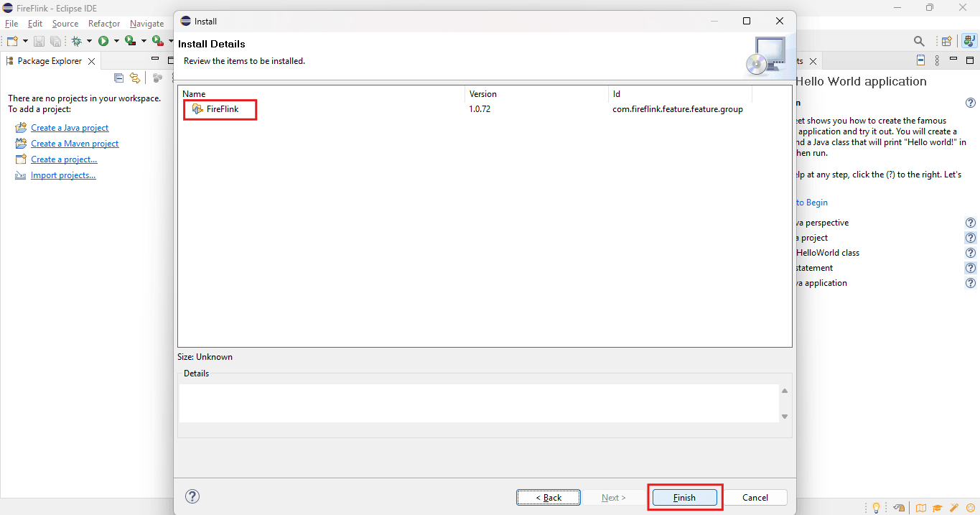Image resolution: width=980 pixels, height=515 pixels.
Task: Click 'Import projects...' link
Action: coord(63,175)
